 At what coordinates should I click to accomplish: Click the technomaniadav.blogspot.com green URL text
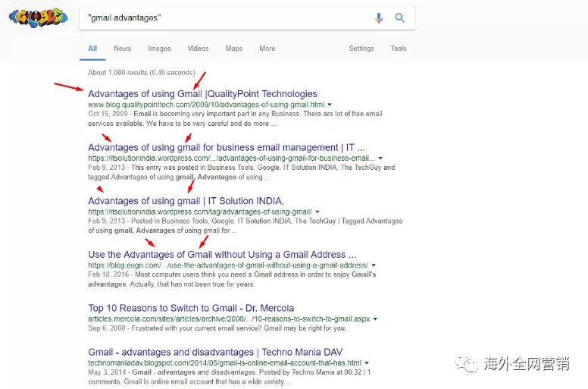coord(224,362)
